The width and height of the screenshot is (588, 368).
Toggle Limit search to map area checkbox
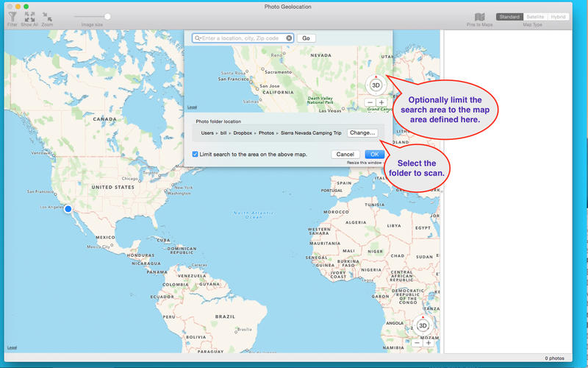[195, 154]
